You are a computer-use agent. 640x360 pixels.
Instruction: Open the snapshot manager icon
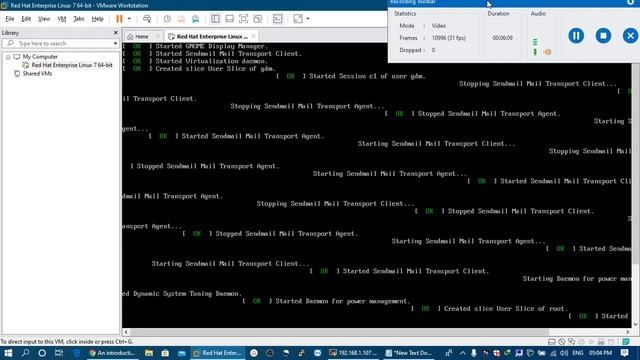pos(196,19)
